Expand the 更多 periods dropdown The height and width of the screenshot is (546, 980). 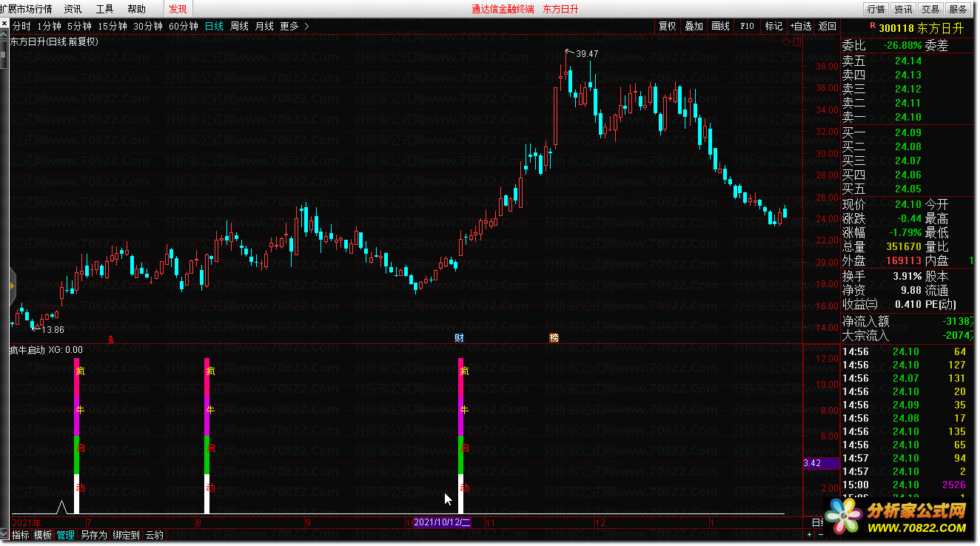click(295, 26)
